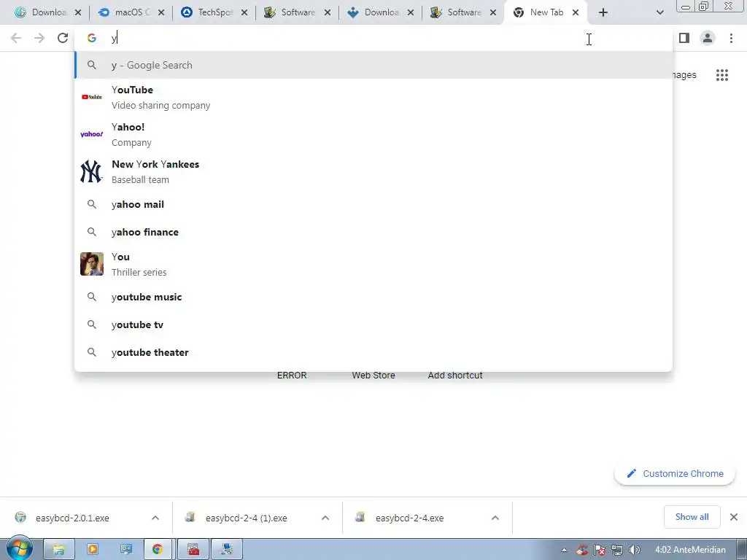This screenshot has height=560, width=747.
Task: Close the macOS tab
Action: pyautogui.click(x=161, y=12)
